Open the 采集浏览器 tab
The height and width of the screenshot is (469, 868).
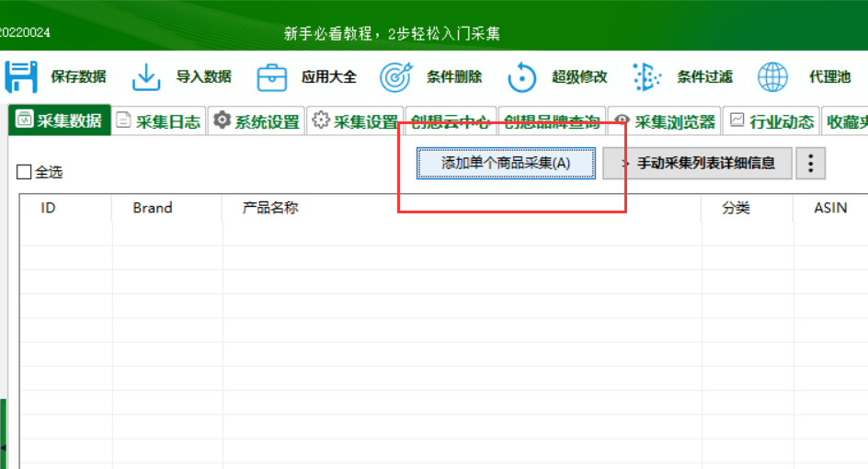(664, 120)
